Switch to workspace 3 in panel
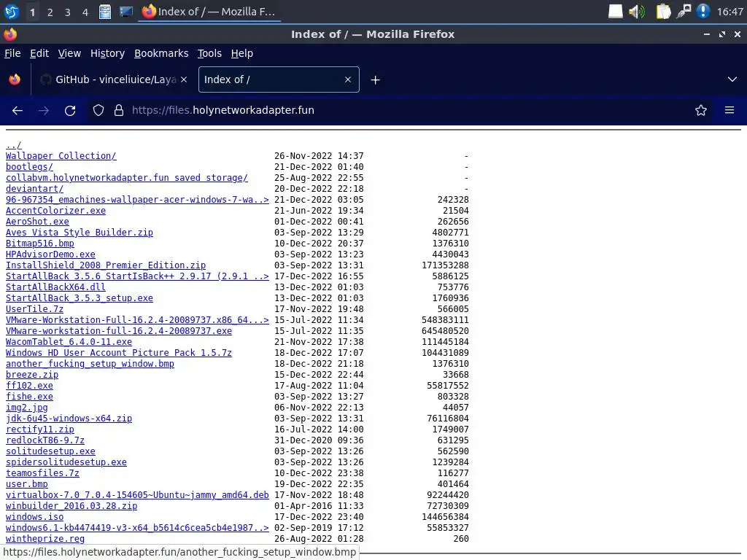The height and width of the screenshot is (560, 747). [x=68, y=12]
